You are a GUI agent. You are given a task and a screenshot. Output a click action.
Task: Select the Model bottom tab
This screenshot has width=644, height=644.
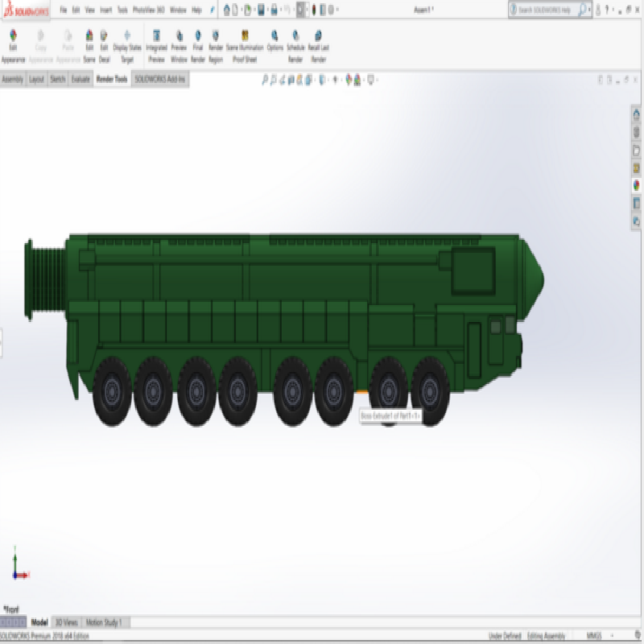click(x=39, y=622)
